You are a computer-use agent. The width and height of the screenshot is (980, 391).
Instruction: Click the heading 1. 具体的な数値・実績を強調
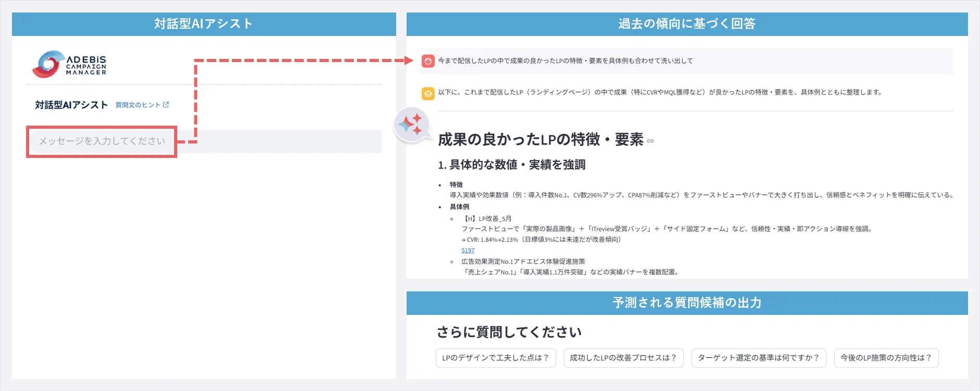point(511,165)
